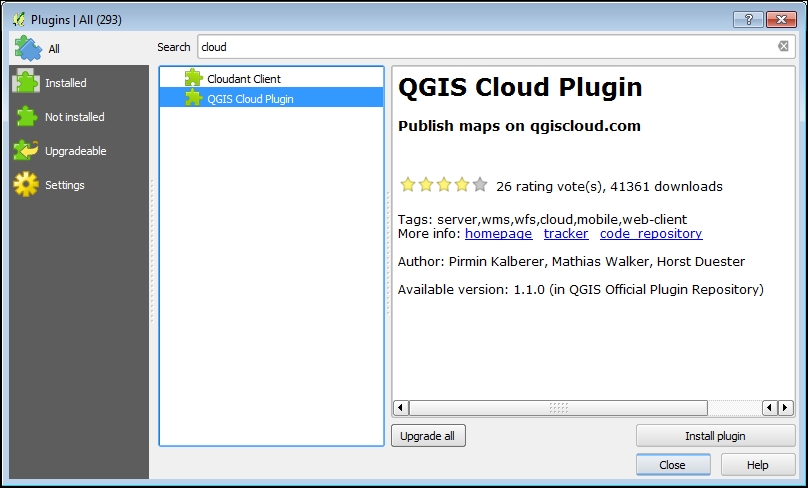Click the Close button

coord(673,465)
